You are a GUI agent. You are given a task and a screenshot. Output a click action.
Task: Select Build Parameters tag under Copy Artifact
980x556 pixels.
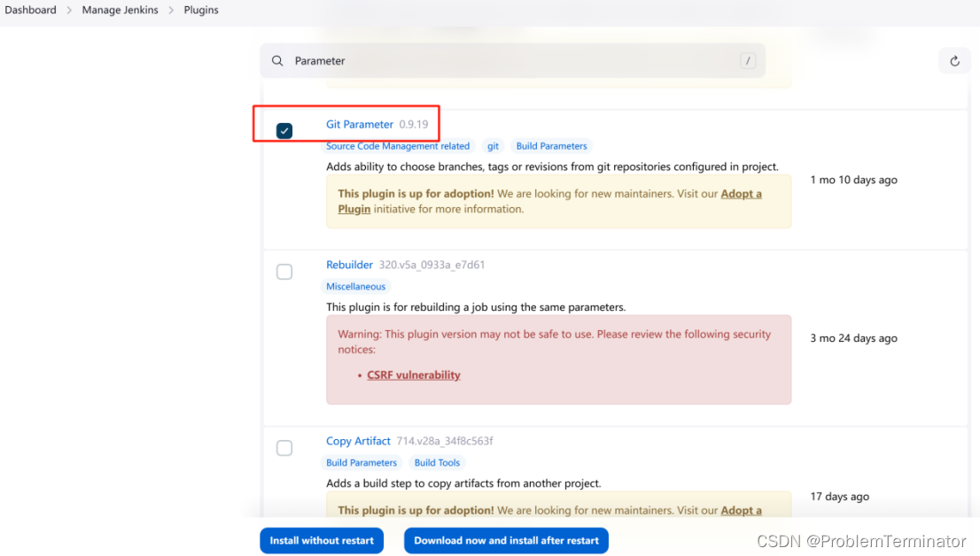click(x=362, y=463)
